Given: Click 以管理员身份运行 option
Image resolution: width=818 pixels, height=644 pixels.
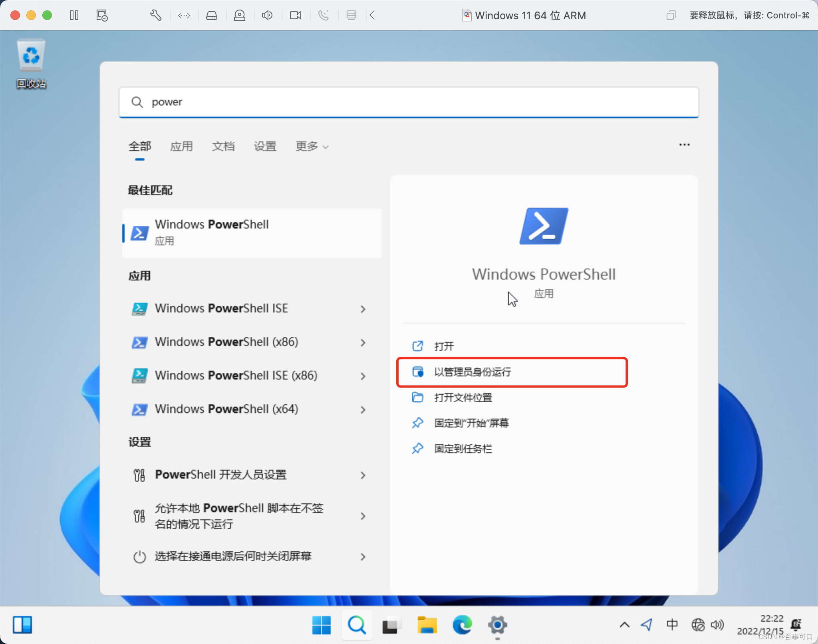Looking at the screenshot, I should (x=473, y=372).
